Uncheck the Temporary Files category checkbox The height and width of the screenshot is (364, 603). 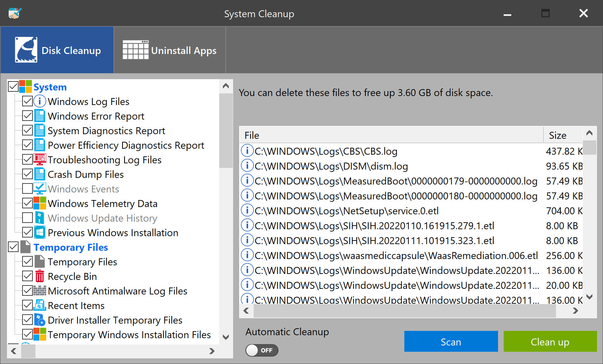(x=13, y=247)
